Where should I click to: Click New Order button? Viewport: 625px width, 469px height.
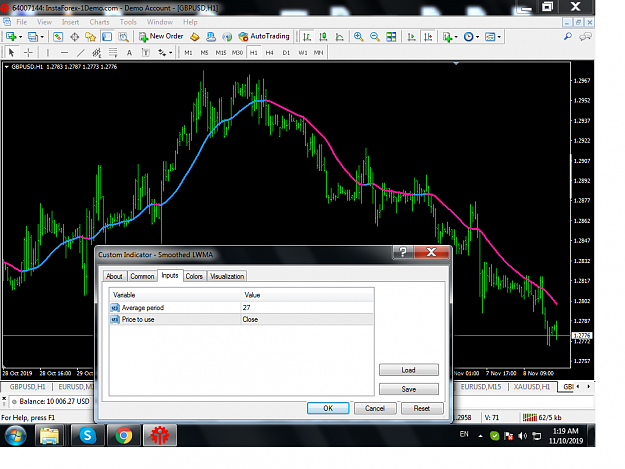tap(161, 36)
